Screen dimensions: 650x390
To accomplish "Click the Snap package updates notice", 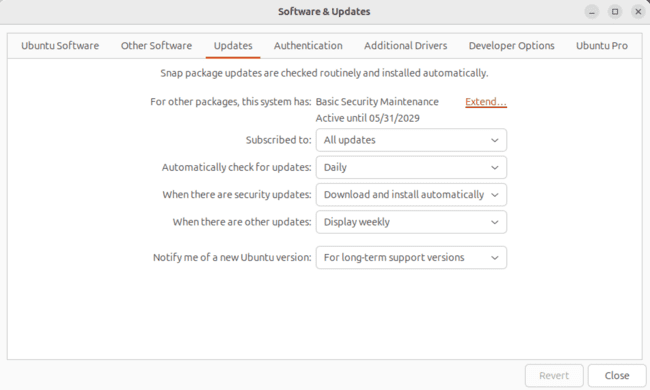I will click(x=324, y=73).
